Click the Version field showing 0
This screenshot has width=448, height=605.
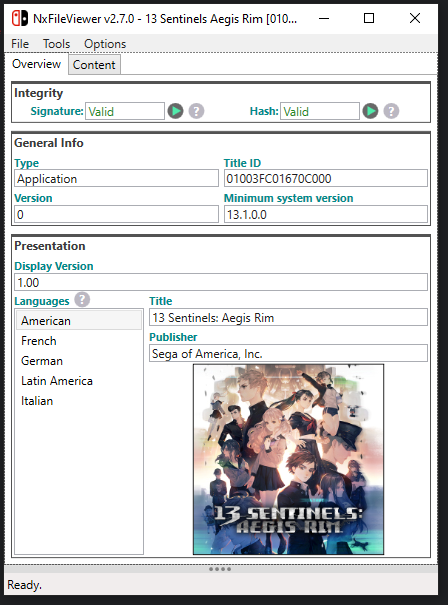point(116,214)
